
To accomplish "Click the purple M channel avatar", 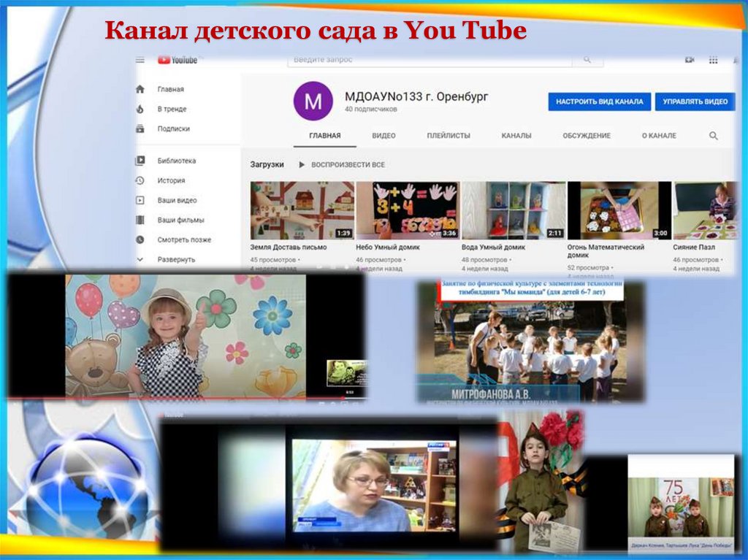I will (313, 101).
